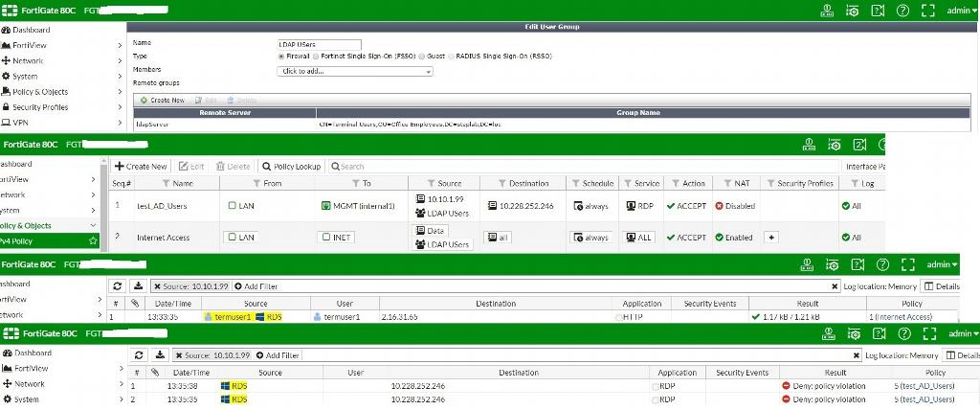Select ldapServer remote group row

(552, 124)
